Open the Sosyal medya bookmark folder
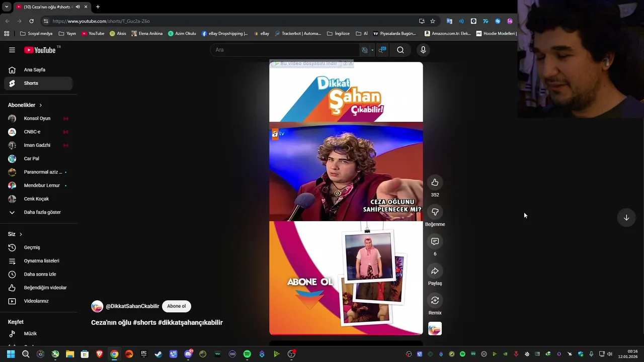This screenshot has width=644, height=362. pos(36,34)
